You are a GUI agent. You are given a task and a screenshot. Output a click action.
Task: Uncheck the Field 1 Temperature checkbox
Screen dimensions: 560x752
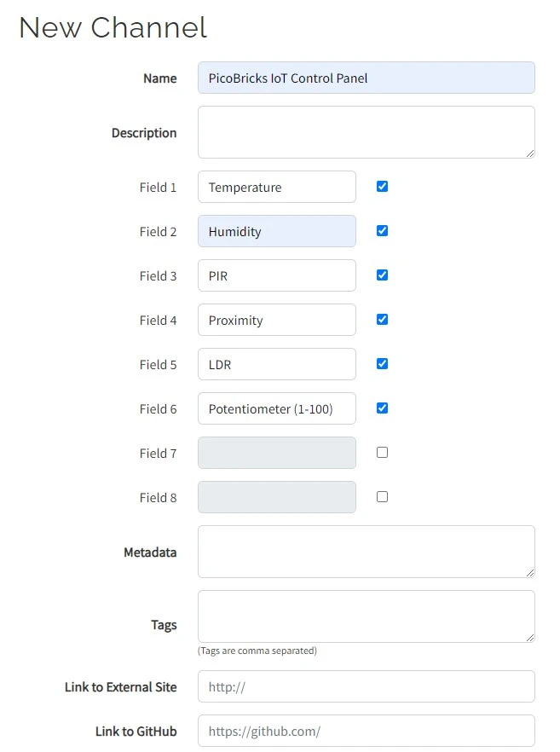point(382,186)
